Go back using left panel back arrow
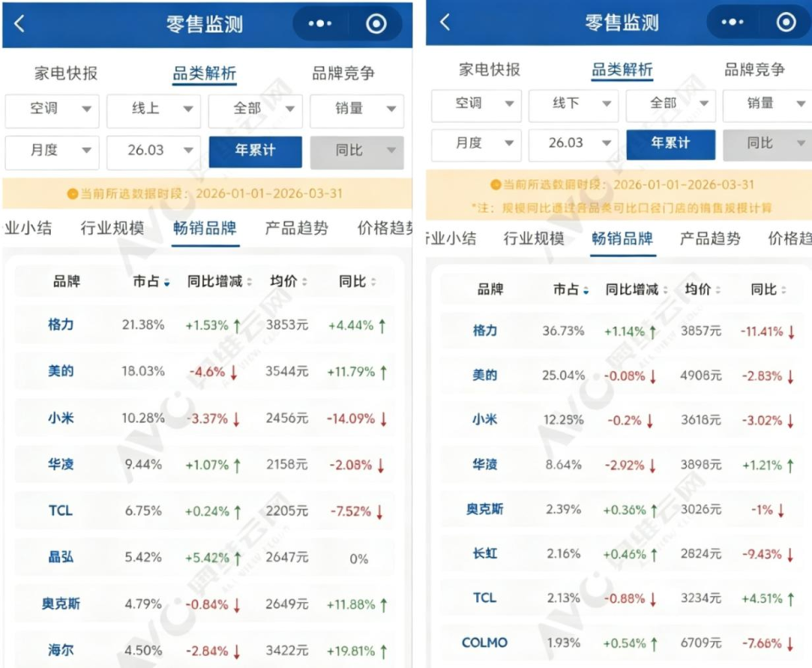Image resolution: width=812 pixels, height=668 pixels. 19,24
